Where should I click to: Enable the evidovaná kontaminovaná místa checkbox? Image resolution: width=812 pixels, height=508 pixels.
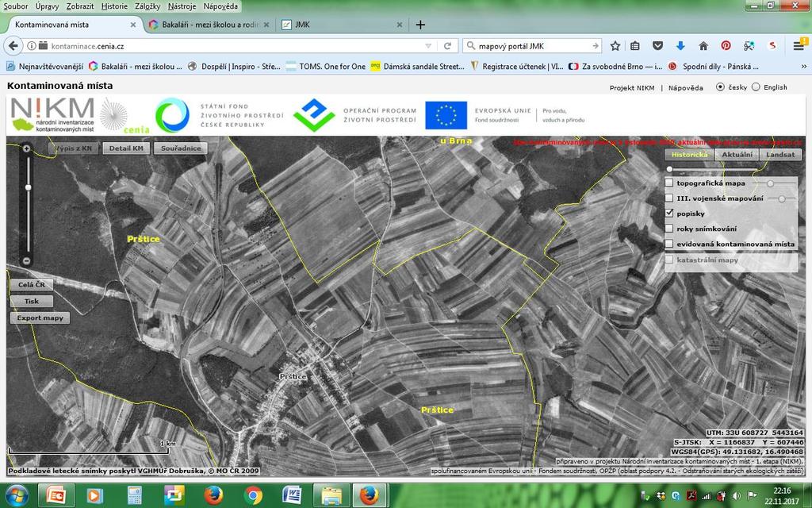[x=669, y=244]
